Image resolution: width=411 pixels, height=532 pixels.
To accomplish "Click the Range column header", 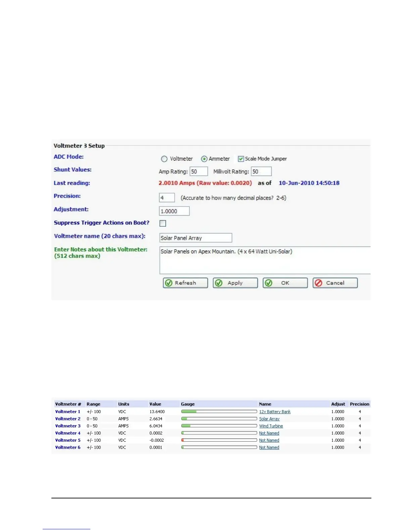I will coord(93,404).
